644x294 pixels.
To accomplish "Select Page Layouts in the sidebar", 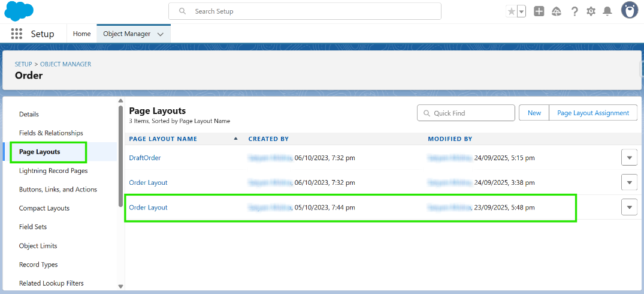I will pyautogui.click(x=40, y=152).
